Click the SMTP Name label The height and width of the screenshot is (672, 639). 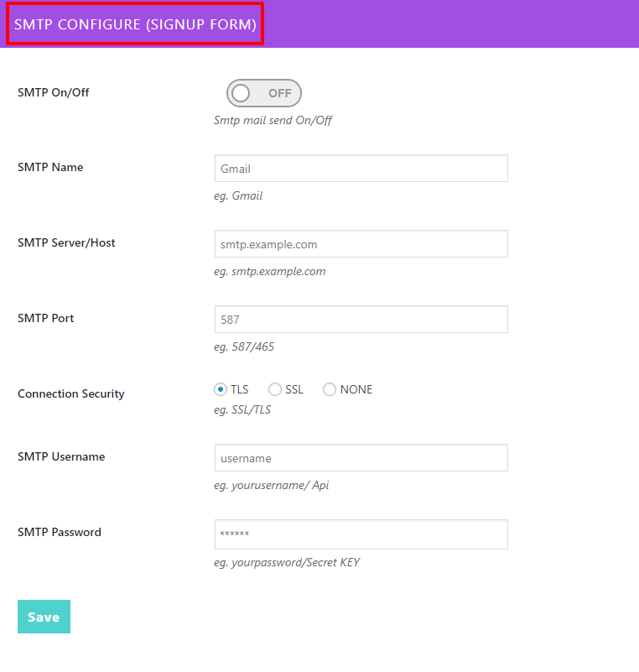coord(50,167)
